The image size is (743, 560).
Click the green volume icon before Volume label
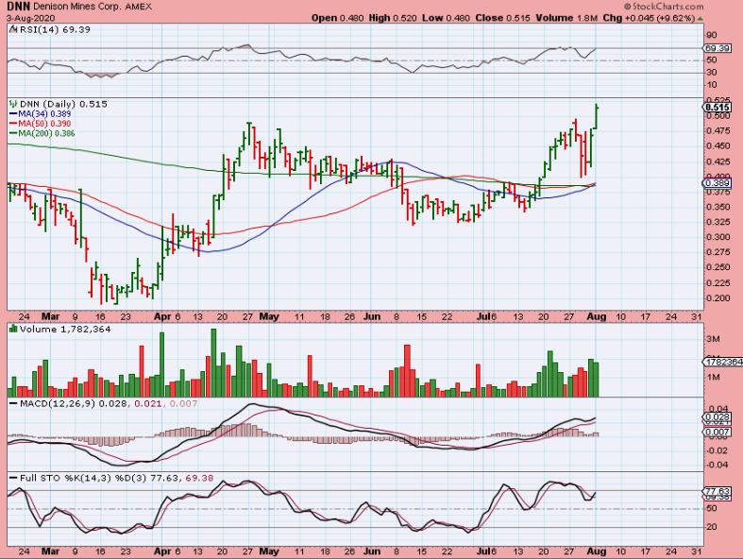pyautogui.click(x=13, y=329)
